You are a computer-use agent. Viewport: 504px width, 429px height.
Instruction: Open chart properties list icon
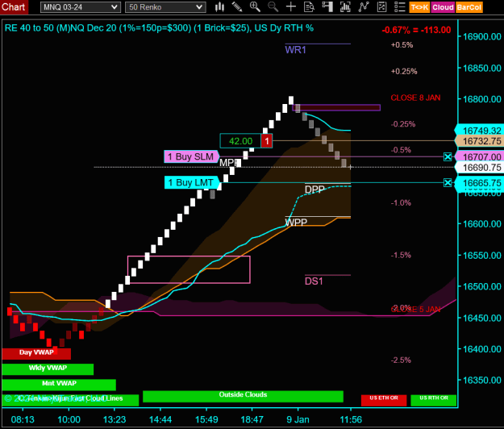point(399,6)
